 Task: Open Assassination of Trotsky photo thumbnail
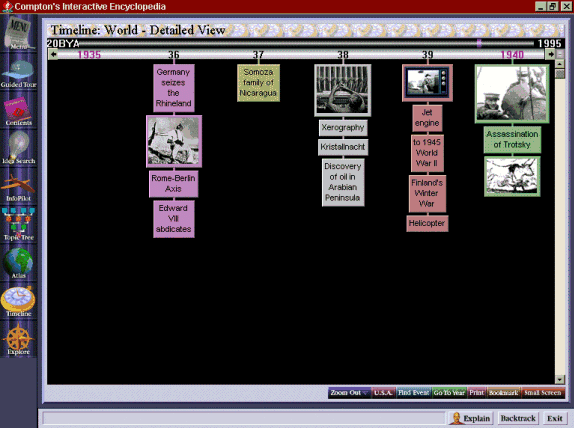point(512,94)
